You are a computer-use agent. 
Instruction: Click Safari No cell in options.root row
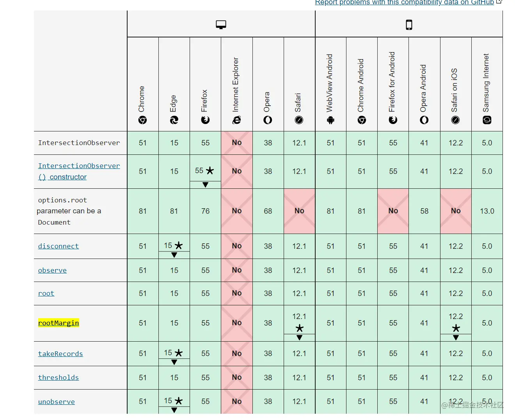pyautogui.click(x=299, y=211)
